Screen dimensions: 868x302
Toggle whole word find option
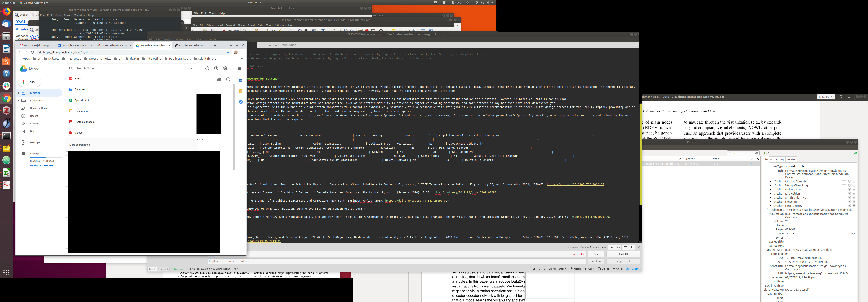632,247
